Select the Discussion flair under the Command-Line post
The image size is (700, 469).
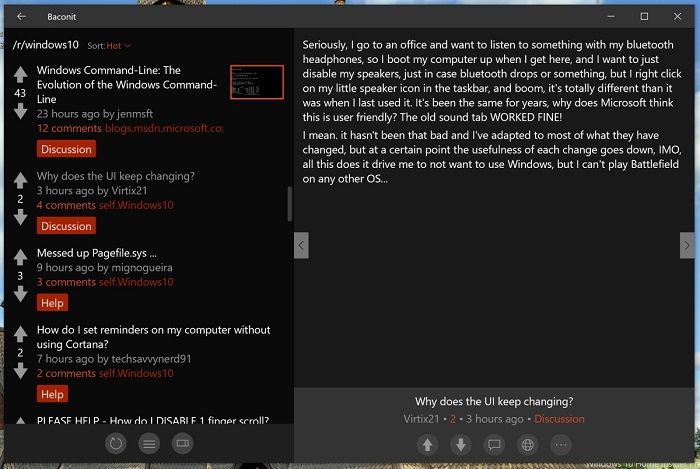pyautogui.click(x=66, y=149)
